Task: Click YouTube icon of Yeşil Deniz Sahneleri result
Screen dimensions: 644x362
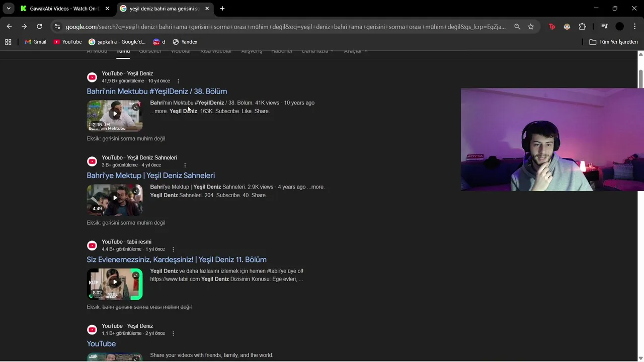Action: coord(92,161)
